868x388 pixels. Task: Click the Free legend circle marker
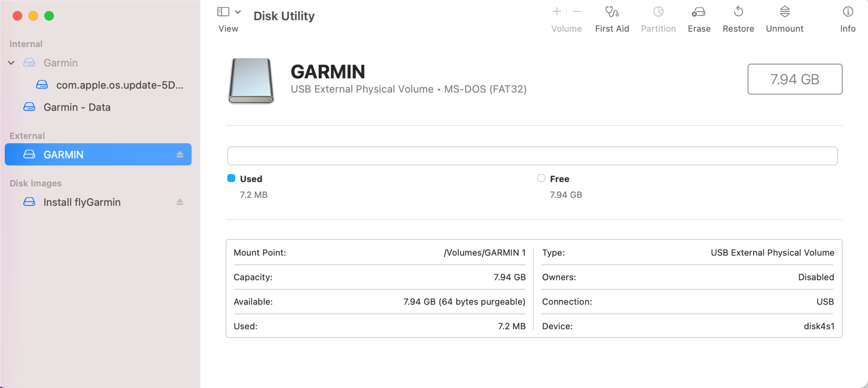(541, 178)
